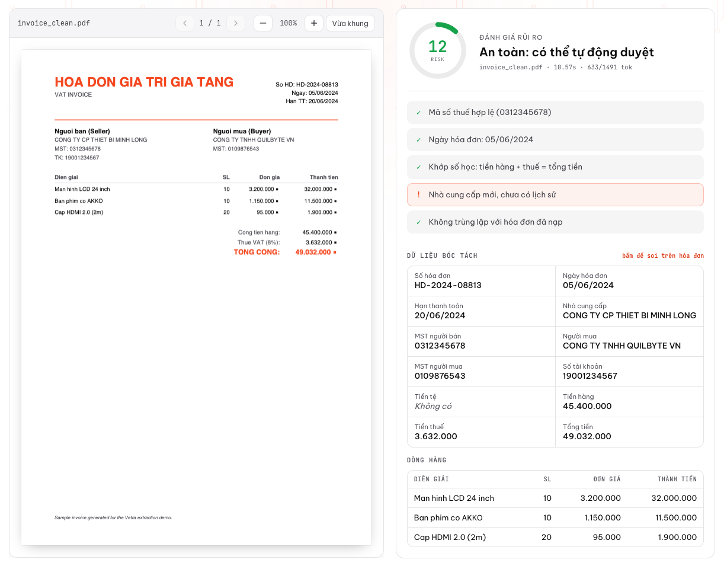Click the 'Nhà cung cấp' field MINH LONG
The image size is (724, 588).
(x=629, y=311)
